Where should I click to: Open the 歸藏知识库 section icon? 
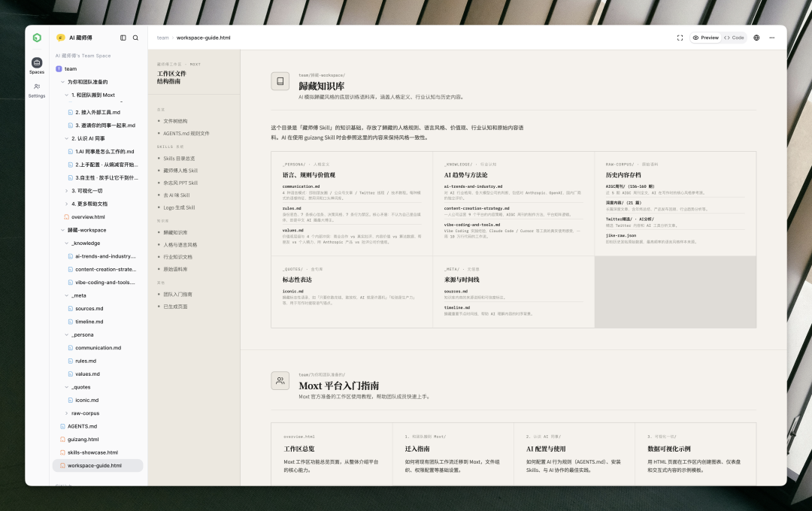point(280,80)
